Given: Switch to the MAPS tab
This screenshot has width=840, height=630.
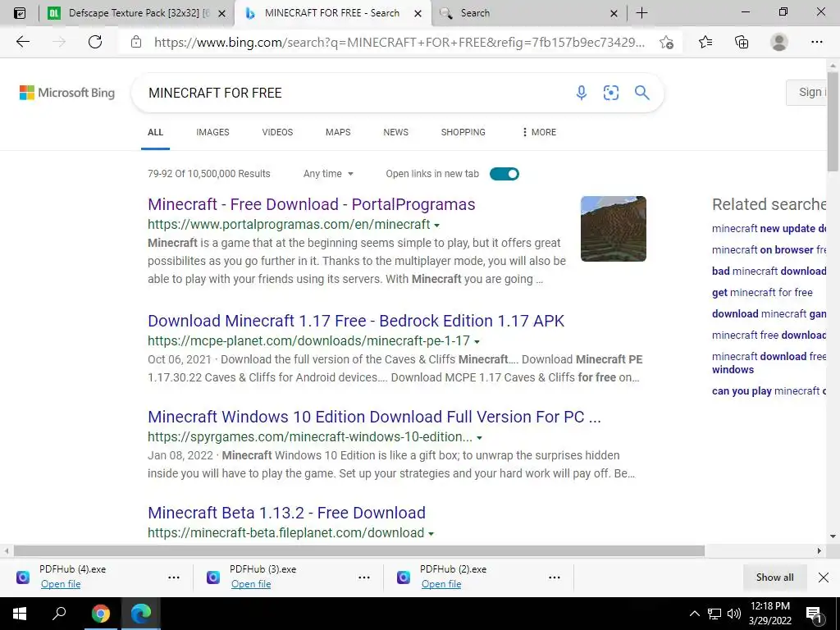Looking at the screenshot, I should 338,132.
